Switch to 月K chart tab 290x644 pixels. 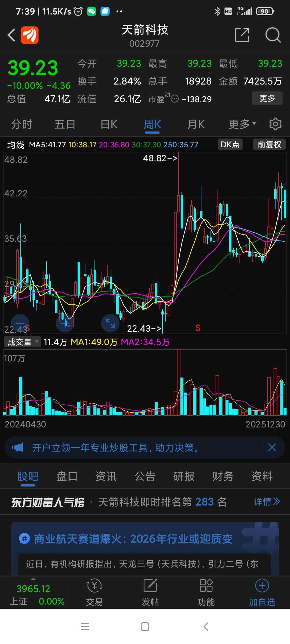(x=196, y=124)
